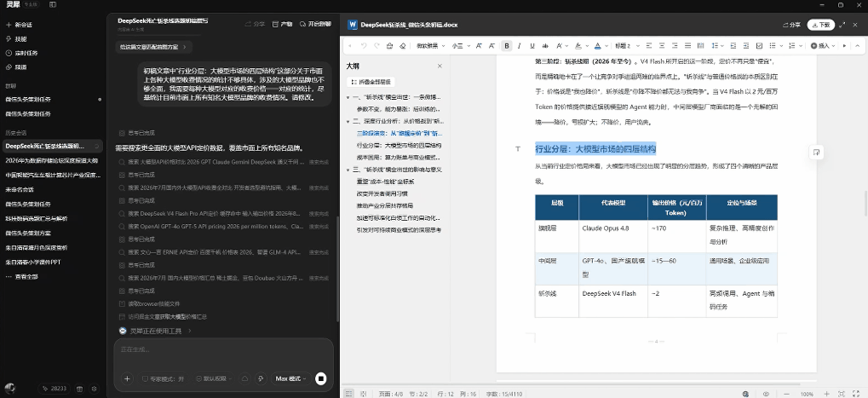Viewport: 868px width, 398px height.
Task: Open line spacing dropdown
Action: (717, 46)
